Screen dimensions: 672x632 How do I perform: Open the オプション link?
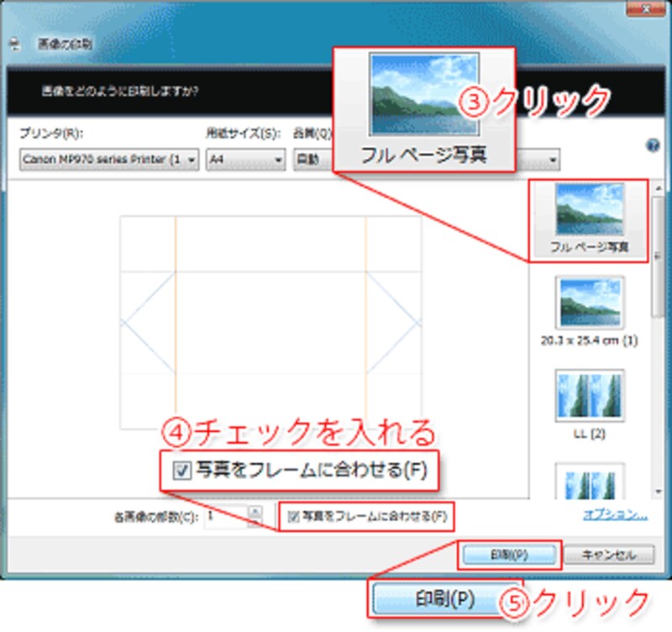615,515
